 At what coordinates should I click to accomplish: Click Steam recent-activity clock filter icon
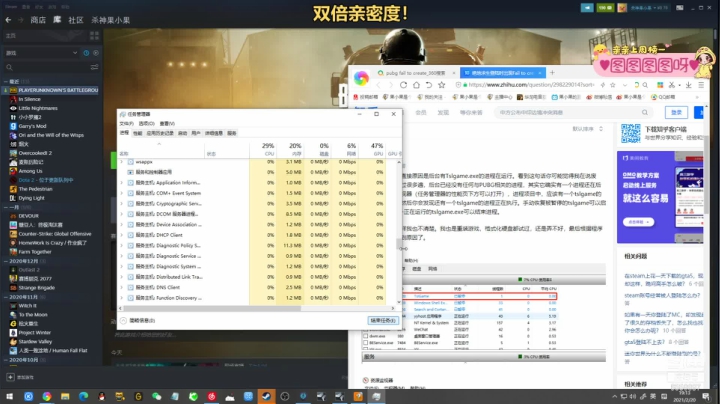86,53
